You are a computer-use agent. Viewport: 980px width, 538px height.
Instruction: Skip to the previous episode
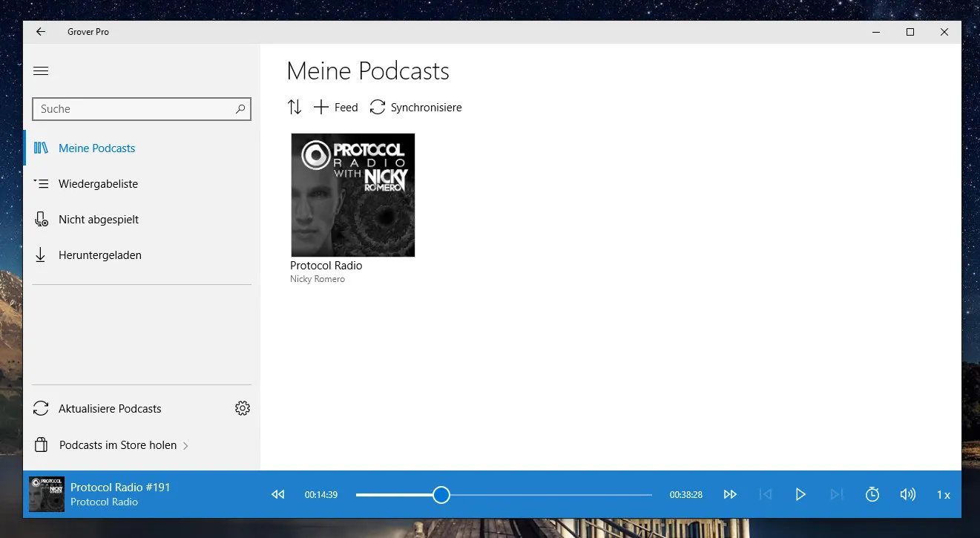coord(766,494)
